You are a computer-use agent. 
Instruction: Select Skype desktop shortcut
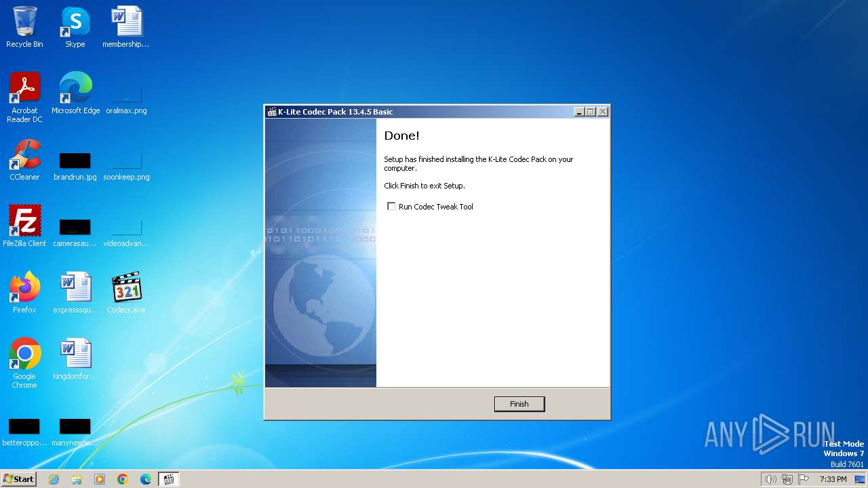(75, 27)
